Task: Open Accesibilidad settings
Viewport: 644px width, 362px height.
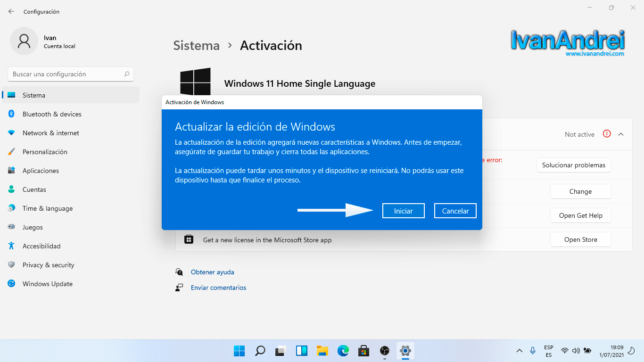Action: (71, 246)
